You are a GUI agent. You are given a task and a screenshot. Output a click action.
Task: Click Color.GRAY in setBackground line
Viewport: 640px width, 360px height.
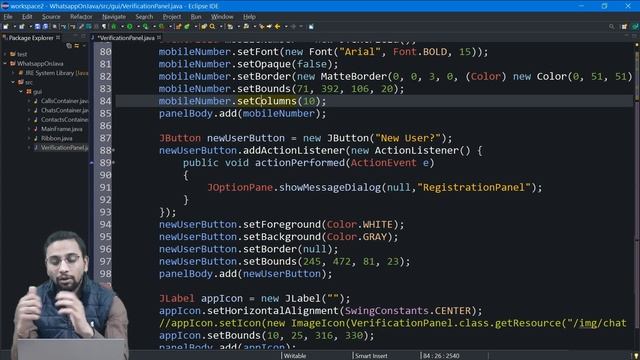point(357,237)
